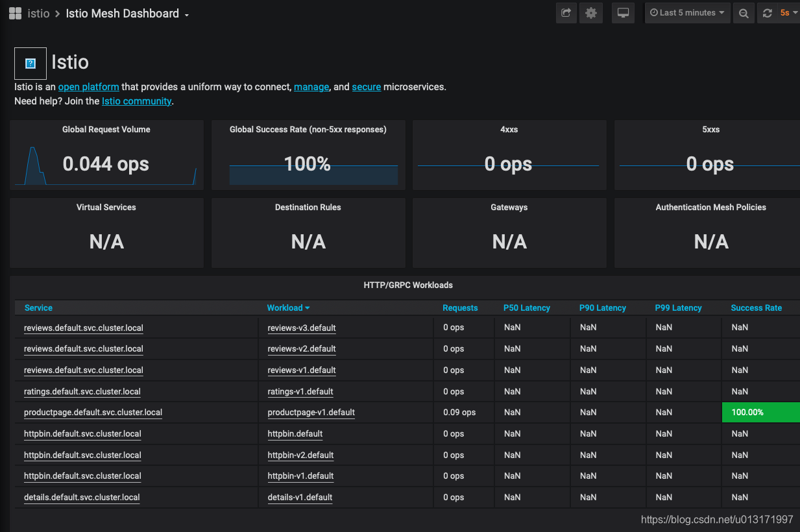Open the Istio community link
The width and height of the screenshot is (800, 532).
136,101
